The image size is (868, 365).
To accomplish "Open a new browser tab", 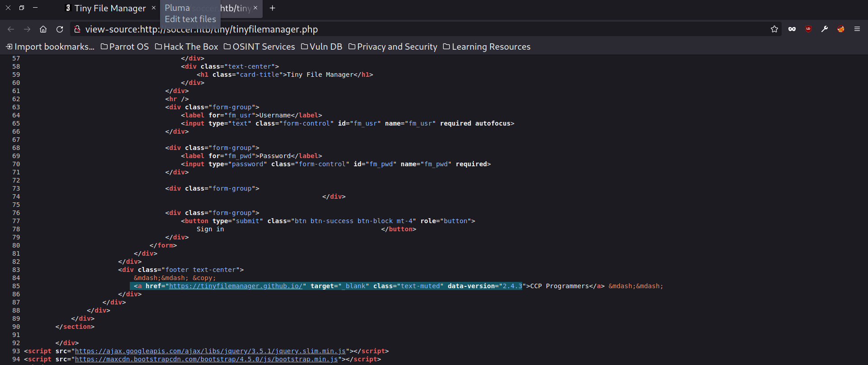I will pos(272,8).
